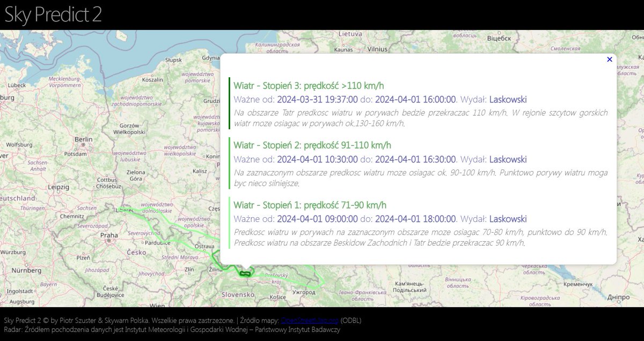Image resolution: width=644 pixels, height=341 pixels.
Task: Click the Česko country label on the map
Action: tap(136, 252)
